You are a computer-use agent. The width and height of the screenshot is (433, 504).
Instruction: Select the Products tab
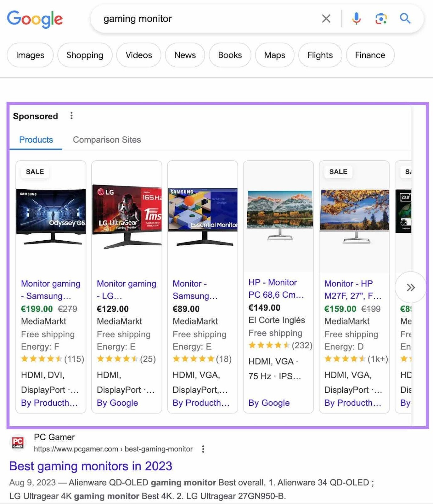coord(36,140)
